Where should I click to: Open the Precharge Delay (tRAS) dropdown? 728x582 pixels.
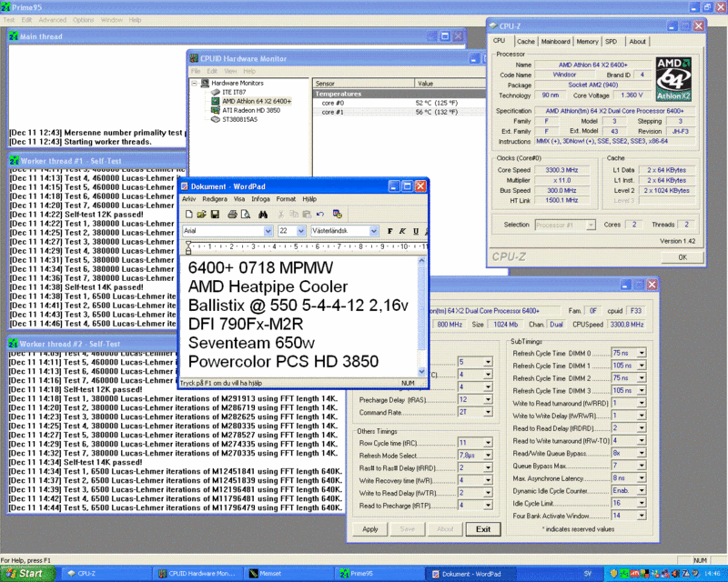point(488,399)
